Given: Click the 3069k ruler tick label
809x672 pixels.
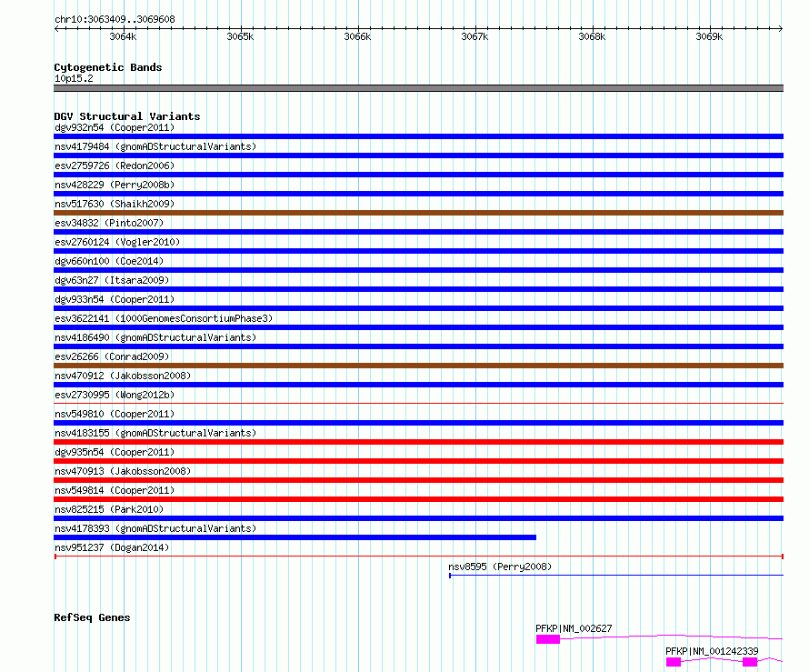Looking at the screenshot, I should point(709,36).
